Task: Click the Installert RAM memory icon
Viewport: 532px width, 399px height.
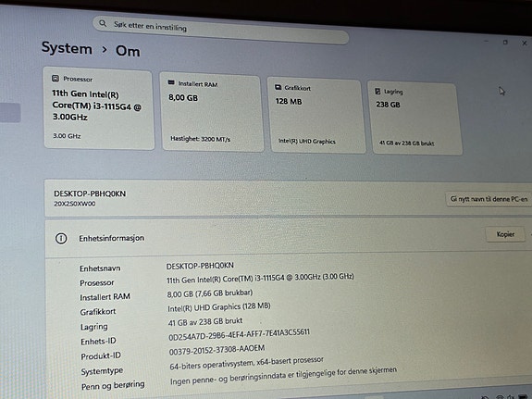Action: pos(171,82)
